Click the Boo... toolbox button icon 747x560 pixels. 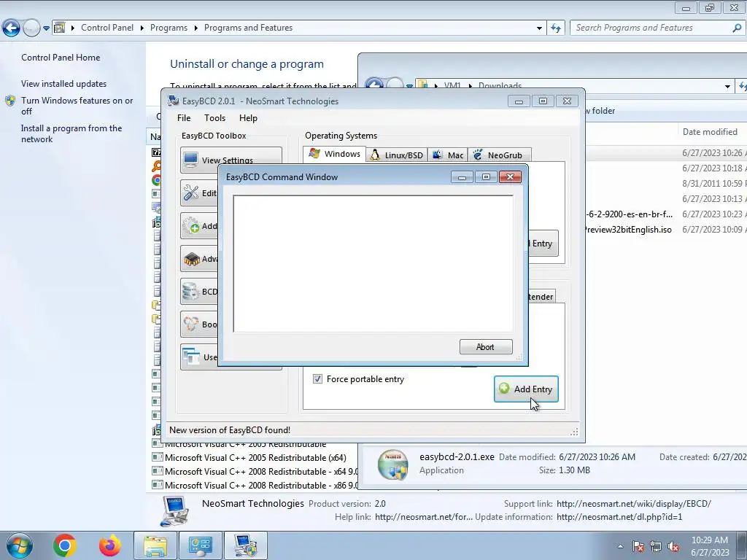[191, 324]
